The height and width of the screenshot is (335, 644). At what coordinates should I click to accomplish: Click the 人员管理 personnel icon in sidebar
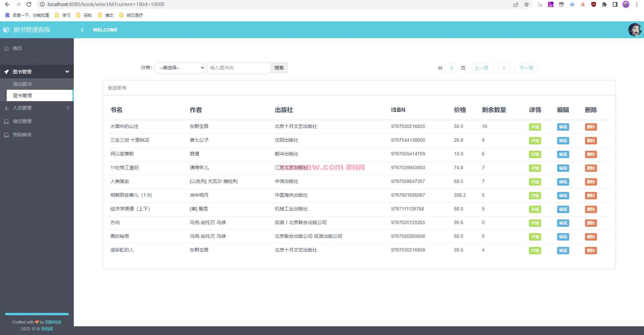(x=6, y=108)
